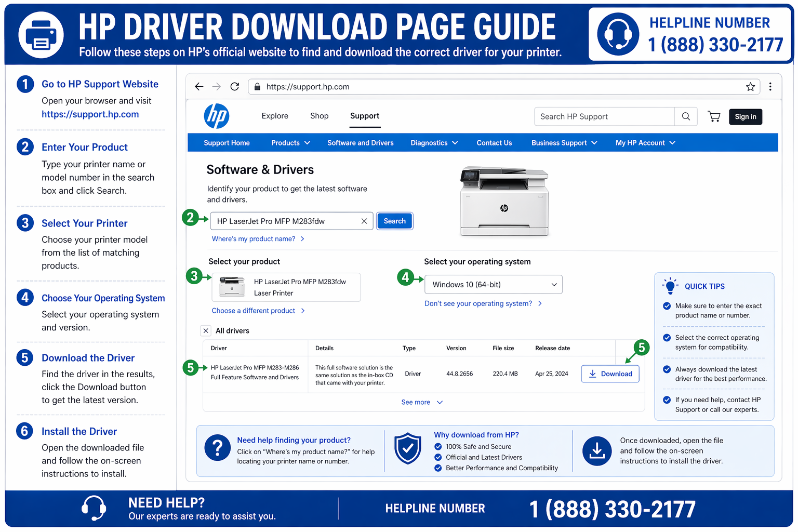The width and height of the screenshot is (798, 532).
Task: Click the magnifier search icon
Action: (x=686, y=116)
